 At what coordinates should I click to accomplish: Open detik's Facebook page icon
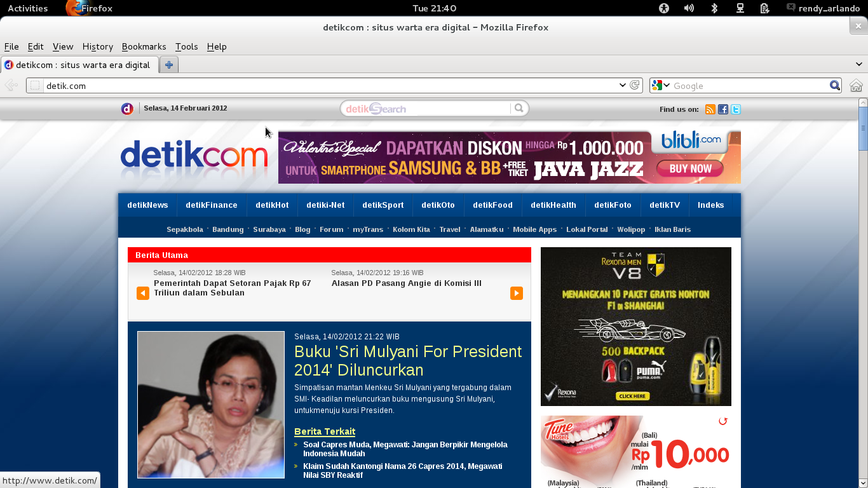(x=723, y=109)
